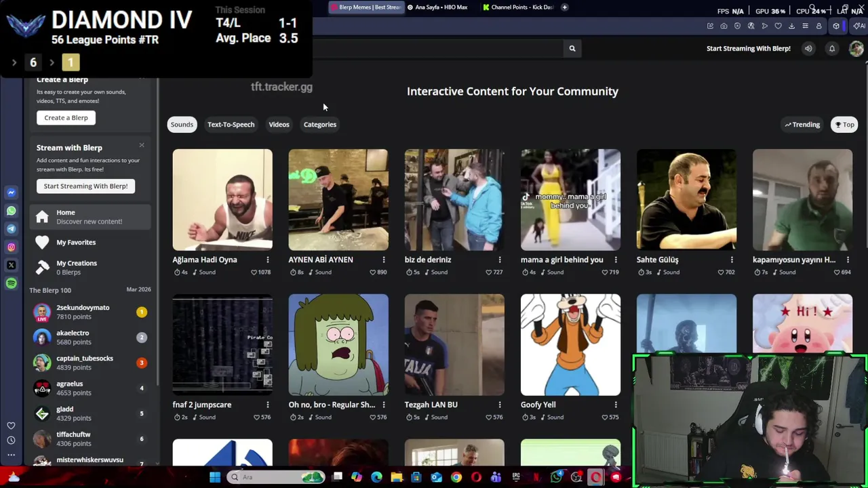Open options menu for Tezgah LAN BU
868x488 pixels.
click(x=499, y=405)
